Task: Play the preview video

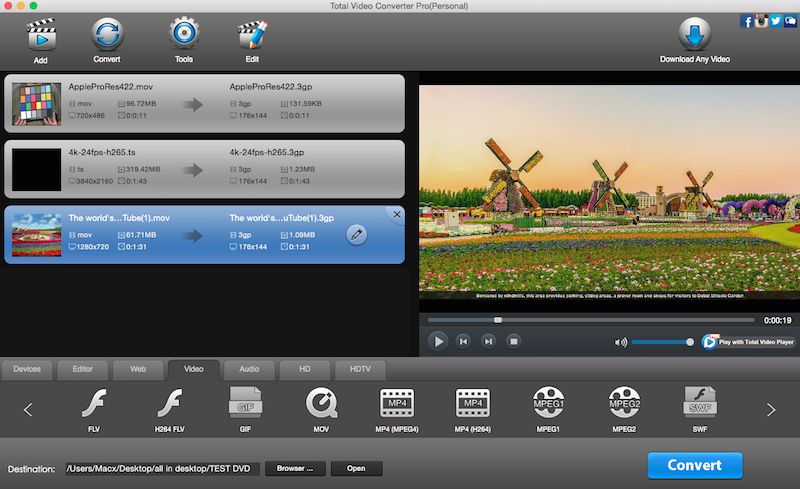Action: coord(438,341)
